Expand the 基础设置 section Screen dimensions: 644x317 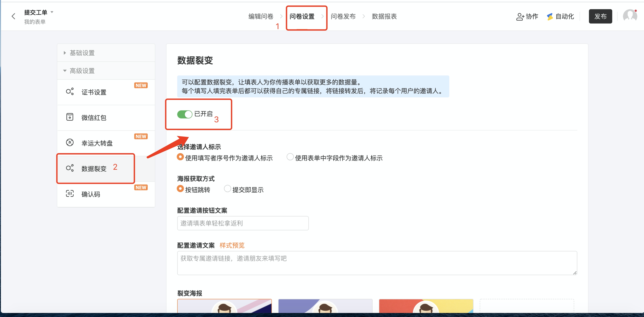click(x=106, y=53)
